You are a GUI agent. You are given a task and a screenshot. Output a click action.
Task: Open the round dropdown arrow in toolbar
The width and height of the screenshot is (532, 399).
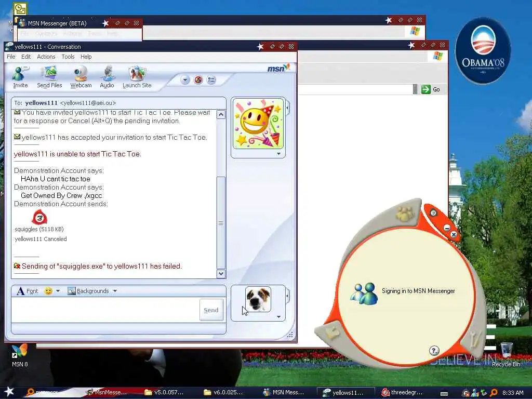[x=185, y=80]
